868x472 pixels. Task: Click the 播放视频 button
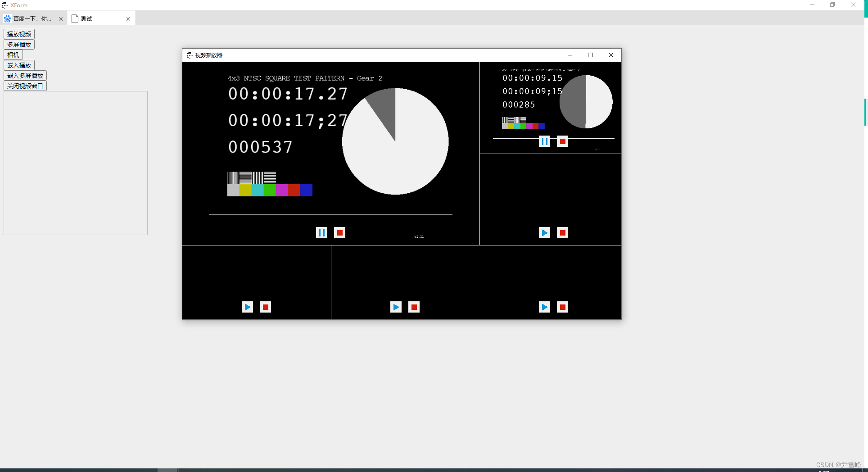pyautogui.click(x=19, y=34)
